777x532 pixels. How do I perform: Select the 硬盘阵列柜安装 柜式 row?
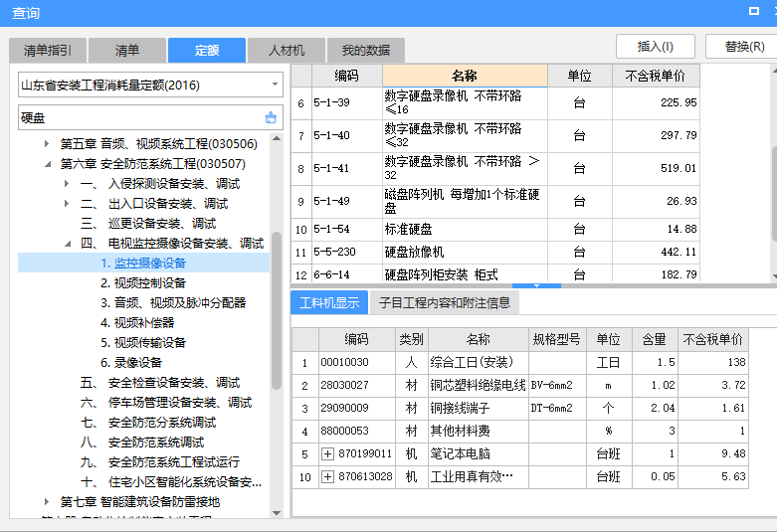(x=495, y=273)
